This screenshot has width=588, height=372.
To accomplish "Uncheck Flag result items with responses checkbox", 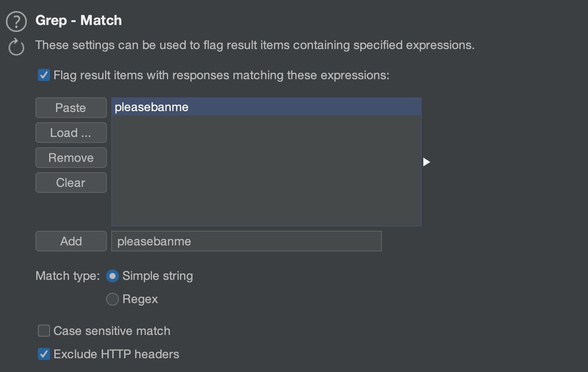I will (x=44, y=75).
